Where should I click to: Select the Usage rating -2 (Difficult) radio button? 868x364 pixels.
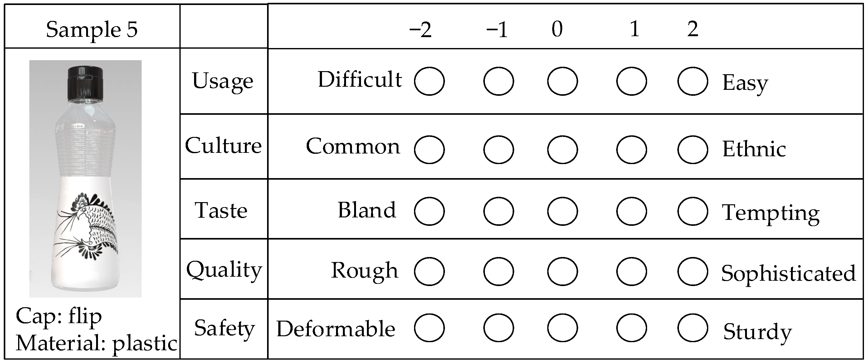(x=429, y=81)
